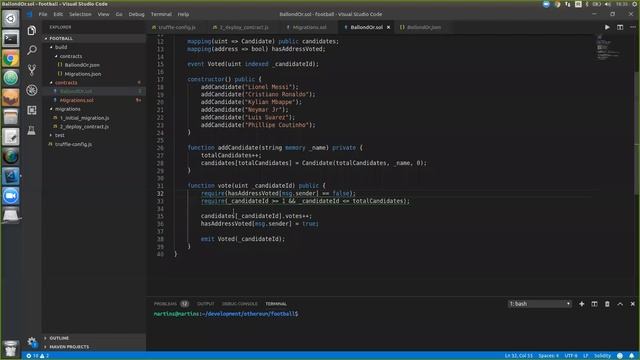640x360 pixels.
Task: Open the Zoom app from the dock
Action: pyautogui.click(x=11, y=196)
